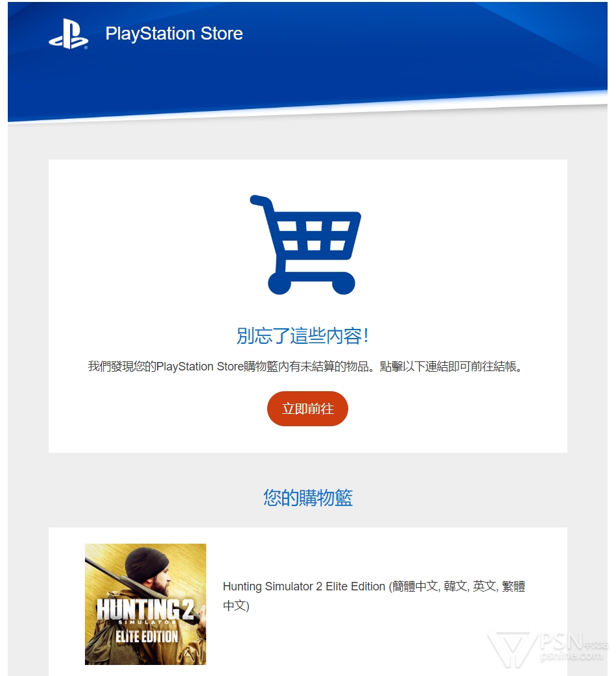Click ELITE EDITION label on game cover

147,637
